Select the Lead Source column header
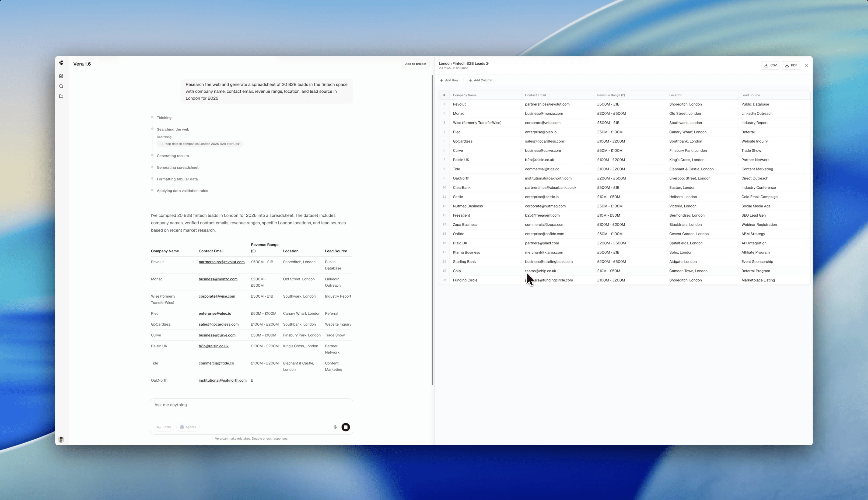This screenshot has height=500, width=868. tap(751, 95)
